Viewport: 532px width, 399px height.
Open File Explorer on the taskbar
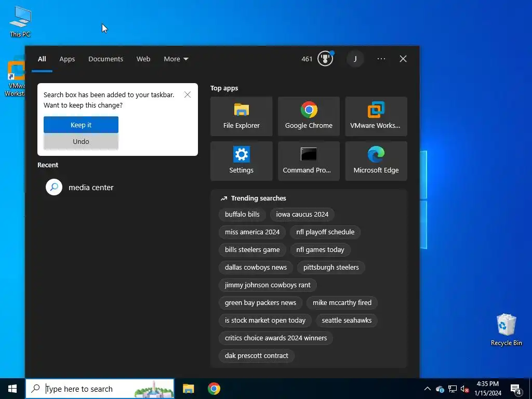coord(188,389)
